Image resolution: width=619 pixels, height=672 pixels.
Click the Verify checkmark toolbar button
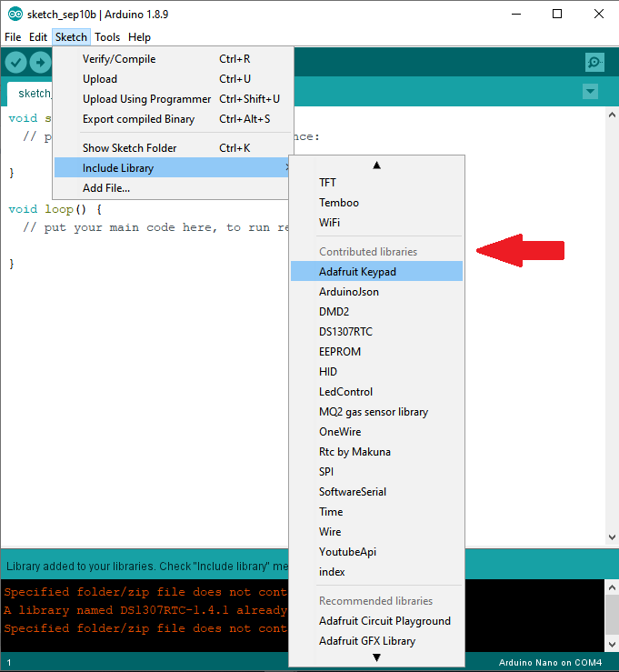click(x=15, y=63)
